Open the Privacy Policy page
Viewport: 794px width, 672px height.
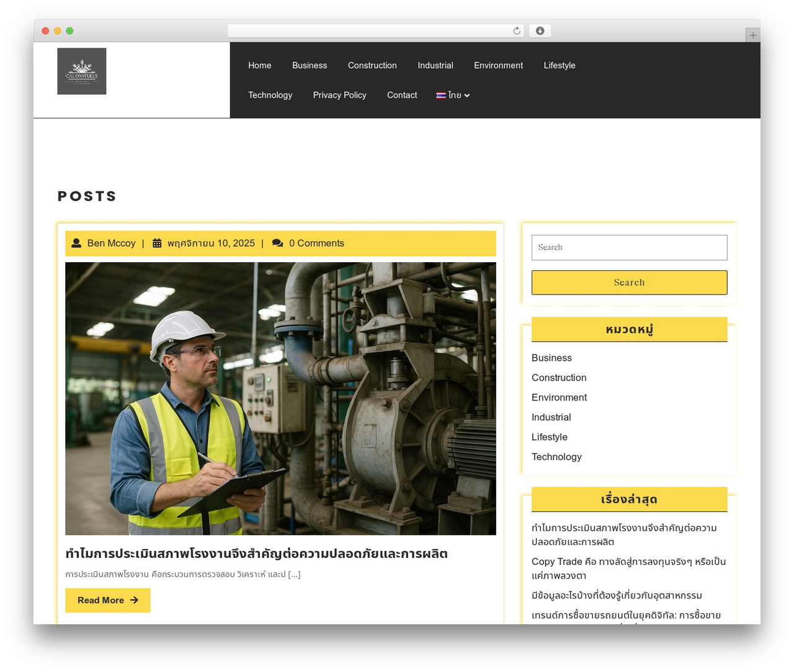tap(340, 95)
